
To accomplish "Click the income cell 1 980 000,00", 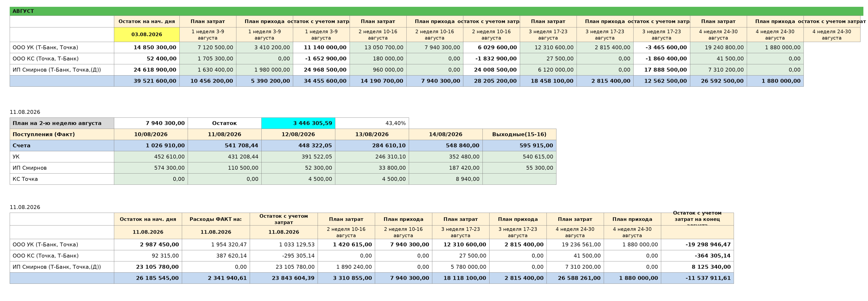I will (265, 70).
